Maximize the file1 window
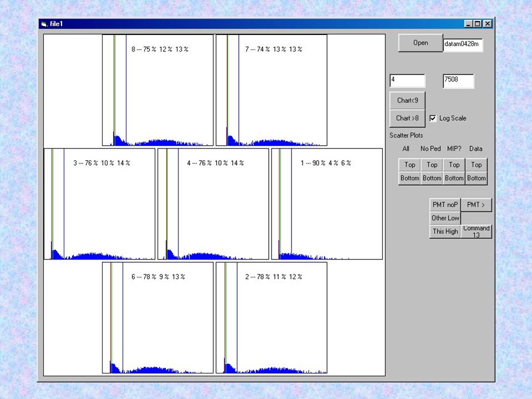This screenshot has width=532, height=399. coord(477,24)
